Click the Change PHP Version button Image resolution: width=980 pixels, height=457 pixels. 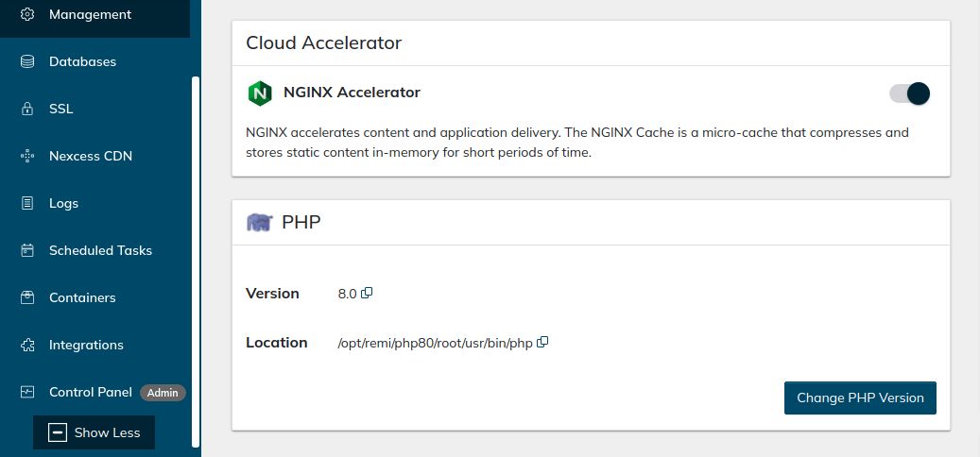860,398
